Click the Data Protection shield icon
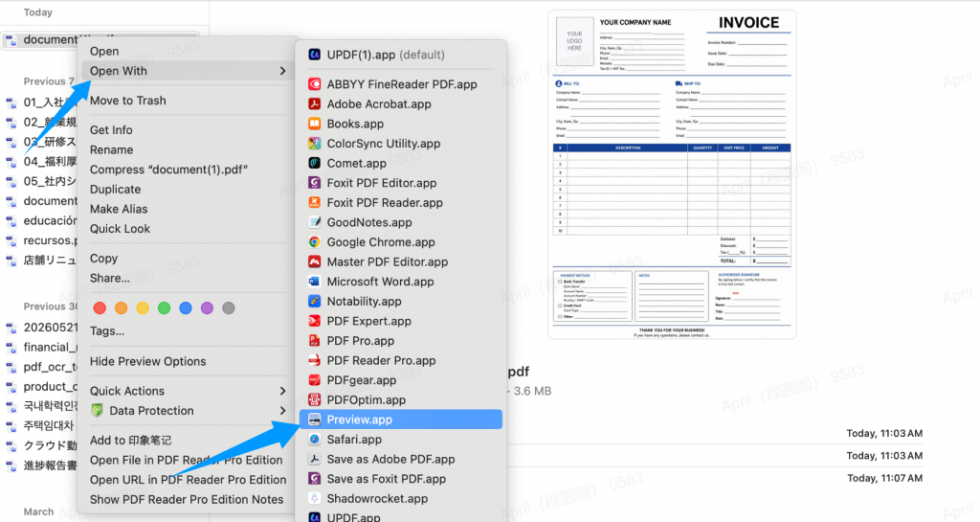Viewport: 980px width, 522px height. (x=97, y=411)
